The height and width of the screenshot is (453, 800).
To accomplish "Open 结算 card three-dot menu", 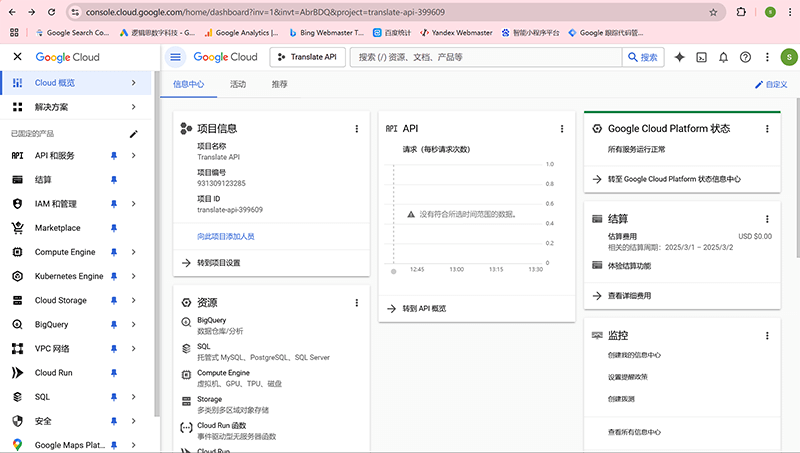I will [x=767, y=219].
